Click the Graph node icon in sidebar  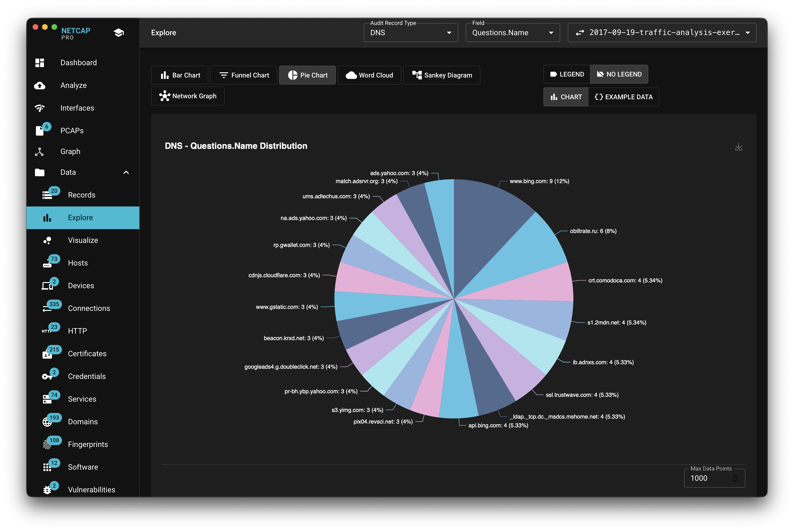[x=39, y=152]
